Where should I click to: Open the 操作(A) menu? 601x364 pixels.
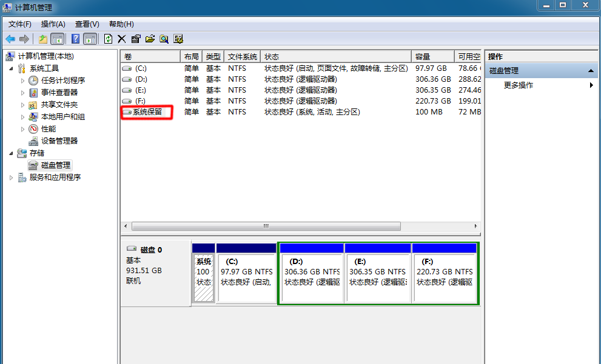coord(53,24)
